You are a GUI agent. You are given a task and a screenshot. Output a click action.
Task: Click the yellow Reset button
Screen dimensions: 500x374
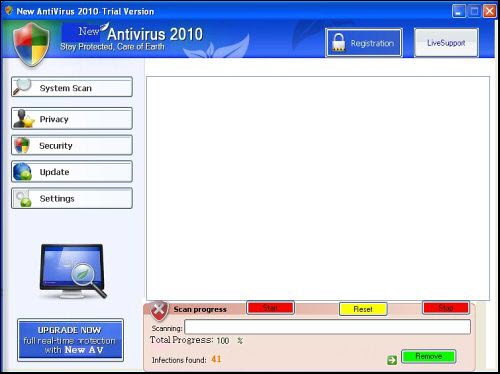pos(363,309)
